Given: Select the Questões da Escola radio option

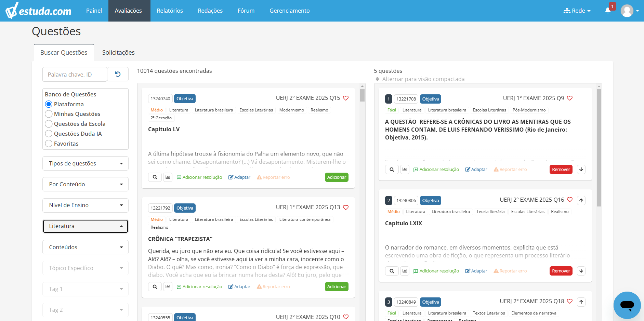Looking at the screenshot, I should click(x=49, y=124).
